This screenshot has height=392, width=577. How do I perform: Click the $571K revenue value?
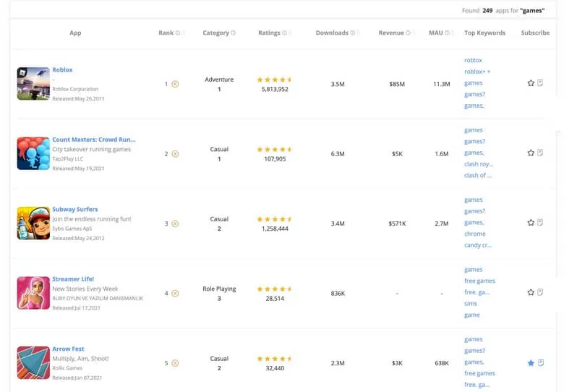[397, 223]
